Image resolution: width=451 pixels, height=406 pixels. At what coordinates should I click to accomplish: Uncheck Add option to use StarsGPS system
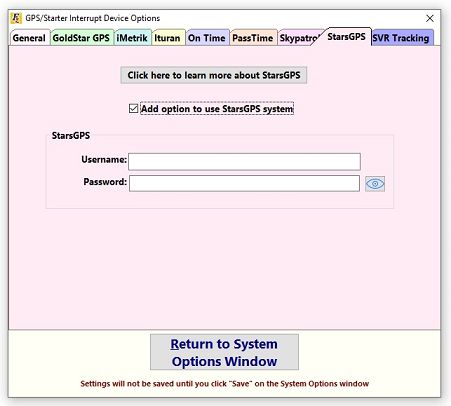(x=133, y=108)
